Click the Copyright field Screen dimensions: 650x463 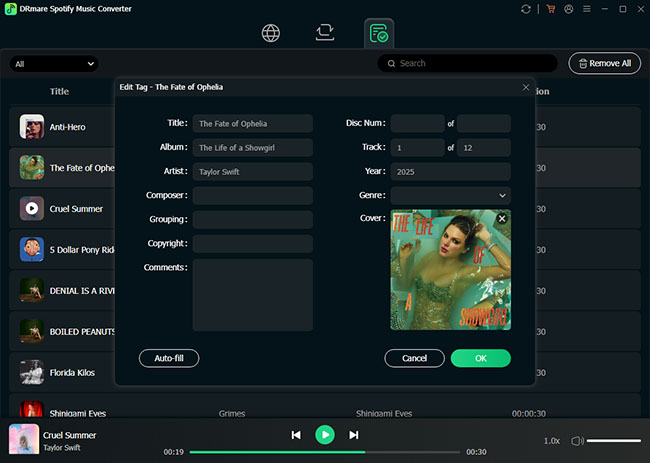click(x=252, y=244)
